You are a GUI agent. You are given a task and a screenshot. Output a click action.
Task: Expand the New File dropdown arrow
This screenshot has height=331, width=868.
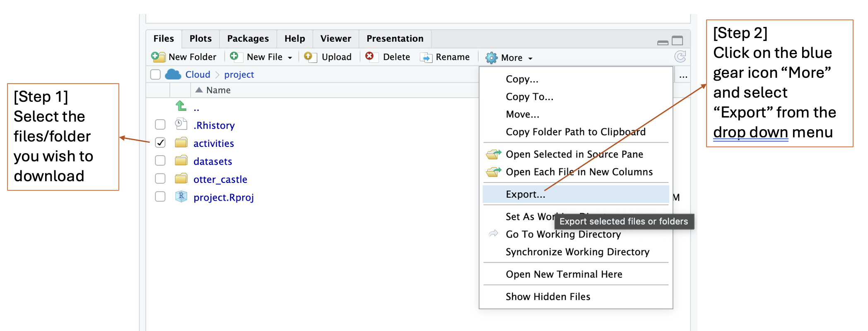(290, 58)
